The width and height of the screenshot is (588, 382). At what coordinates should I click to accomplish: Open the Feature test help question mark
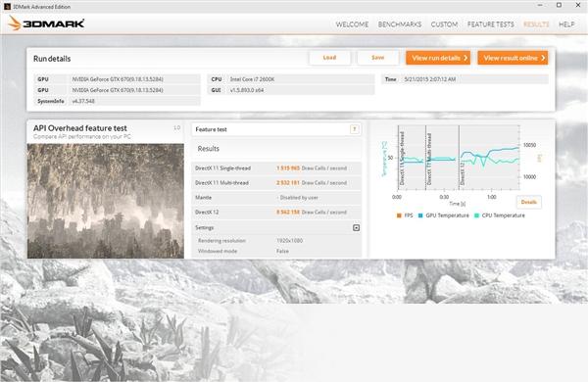pyautogui.click(x=355, y=129)
